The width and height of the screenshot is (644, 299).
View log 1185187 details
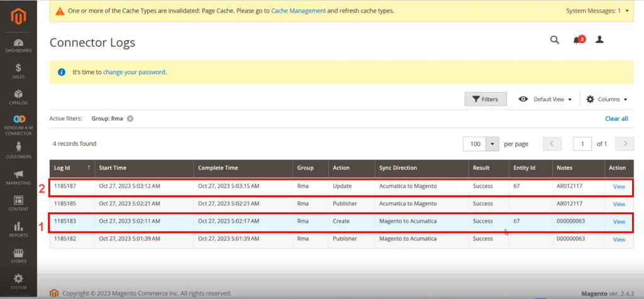(619, 187)
